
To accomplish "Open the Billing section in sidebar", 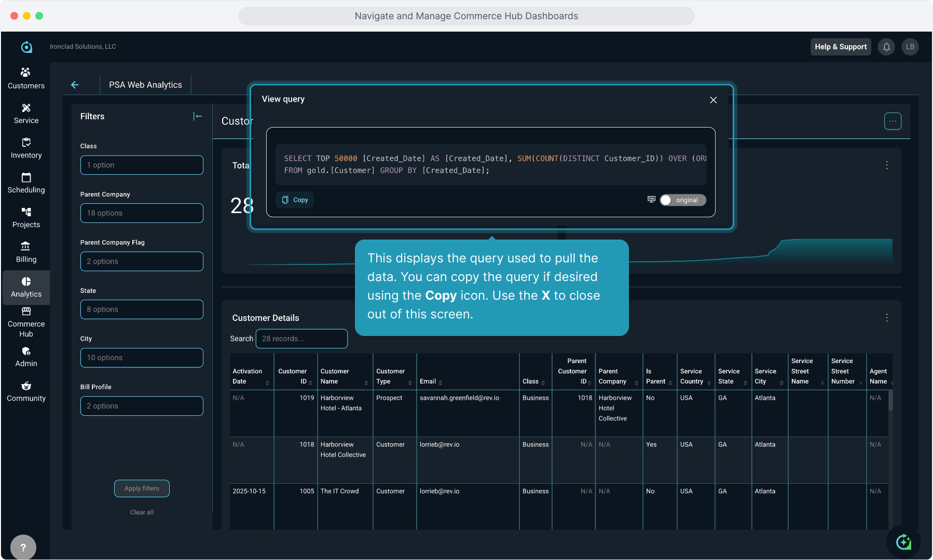I will click(26, 252).
